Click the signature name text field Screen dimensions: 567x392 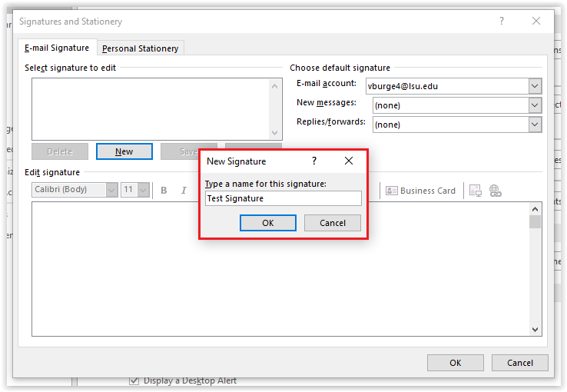[x=283, y=198]
